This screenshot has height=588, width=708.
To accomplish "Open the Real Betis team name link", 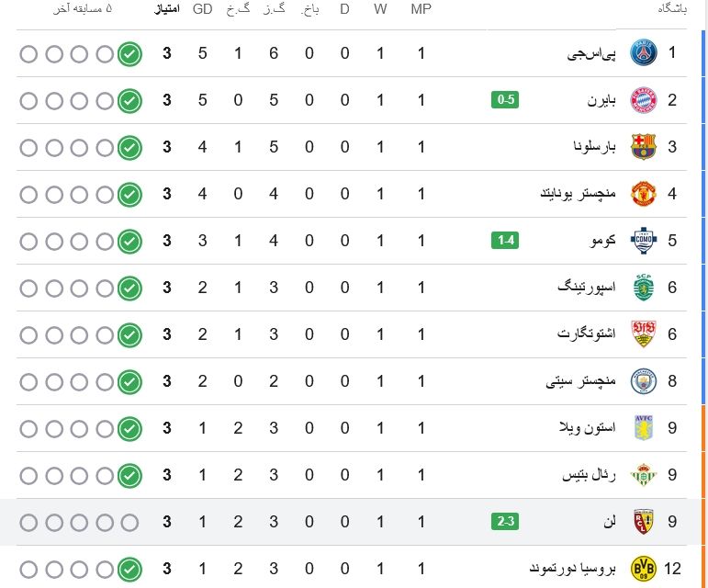I will click(589, 475).
